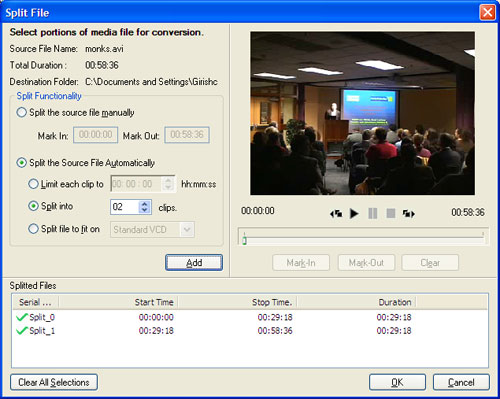Click the step backward playback icon

[x=336, y=213]
